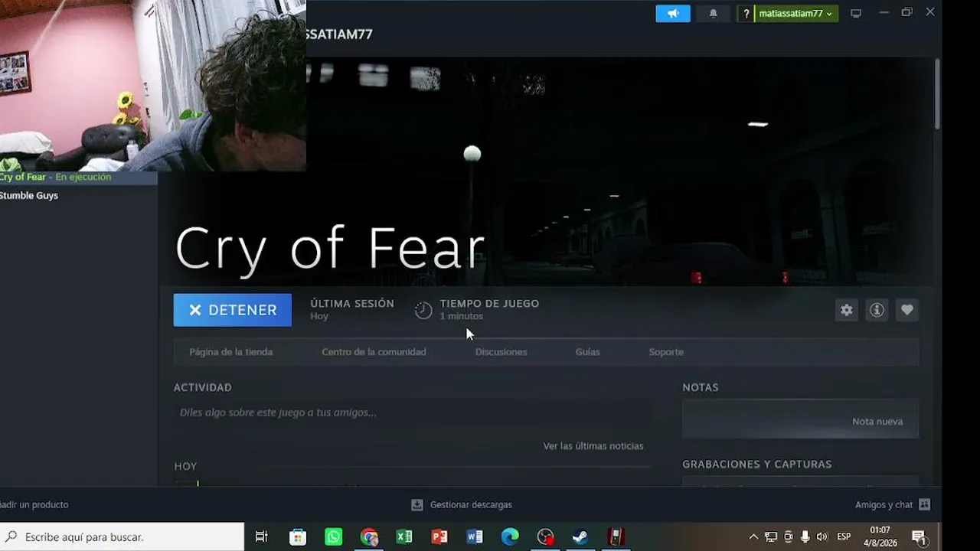Open Windows notification center
The width and height of the screenshot is (980, 551).
pos(919,536)
